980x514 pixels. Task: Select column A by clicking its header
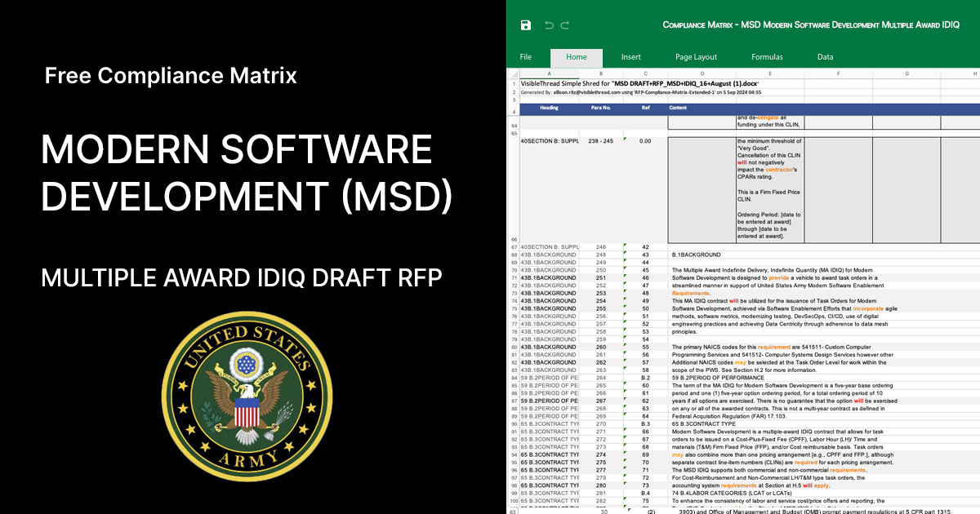(x=549, y=73)
